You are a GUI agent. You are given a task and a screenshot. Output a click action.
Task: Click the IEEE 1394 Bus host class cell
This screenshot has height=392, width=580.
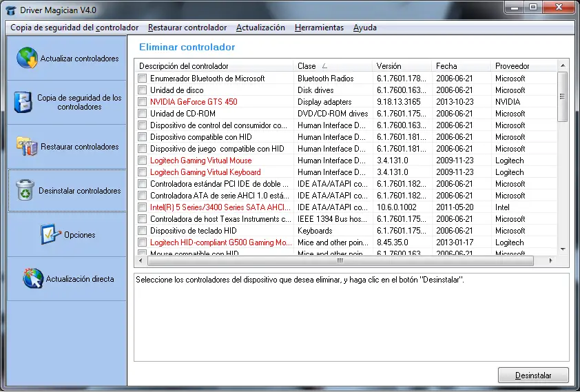332,219
